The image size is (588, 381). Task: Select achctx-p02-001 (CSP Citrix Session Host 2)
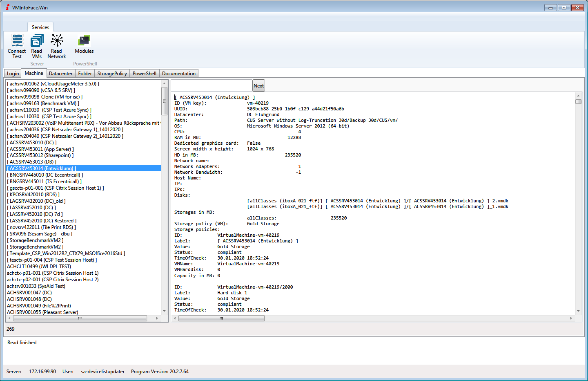coord(53,280)
